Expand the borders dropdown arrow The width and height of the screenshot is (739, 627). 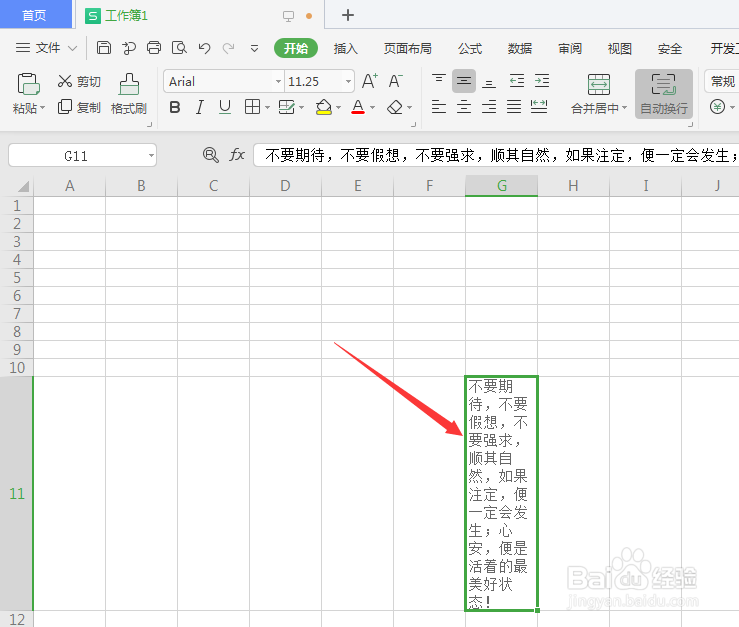coord(267,107)
